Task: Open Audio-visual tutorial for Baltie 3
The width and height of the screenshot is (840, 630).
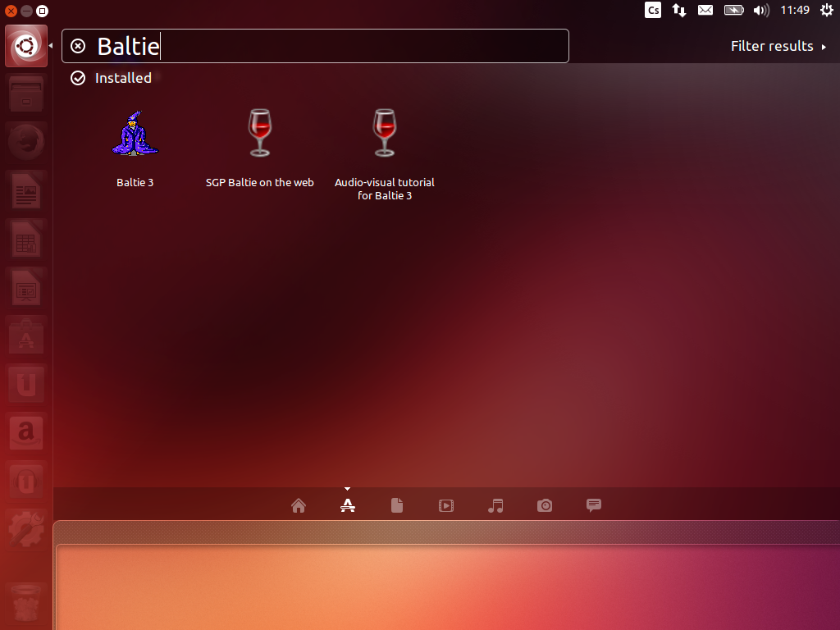Action: coord(384,135)
